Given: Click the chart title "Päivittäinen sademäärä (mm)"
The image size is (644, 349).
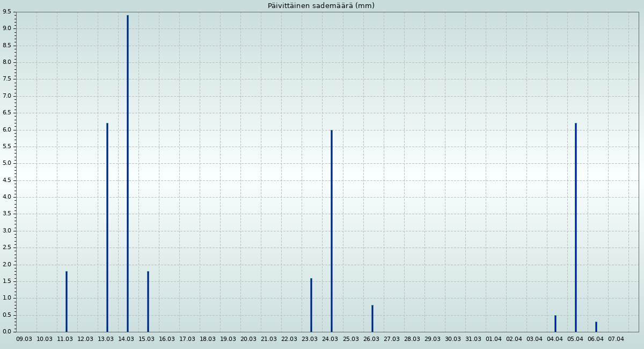Looking at the screenshot, I should 321,6.
